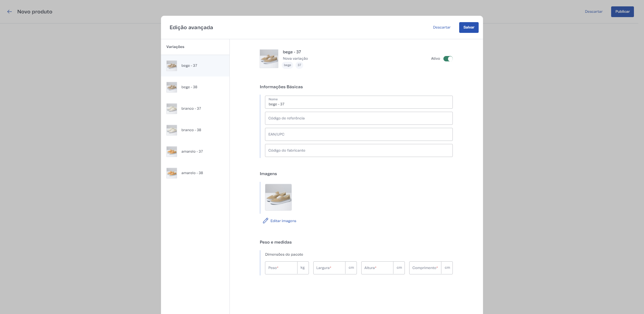Open the branco - 38 variation
Screen dimensions: 644x314
point(191,130)
